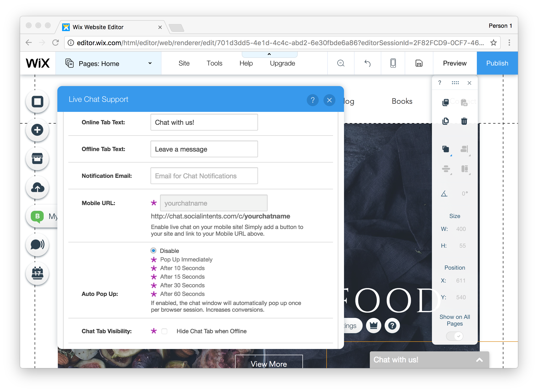The width and height of the screenshot is (538, 392).
Task: Click the save disk icon
Action: [419, 63]
